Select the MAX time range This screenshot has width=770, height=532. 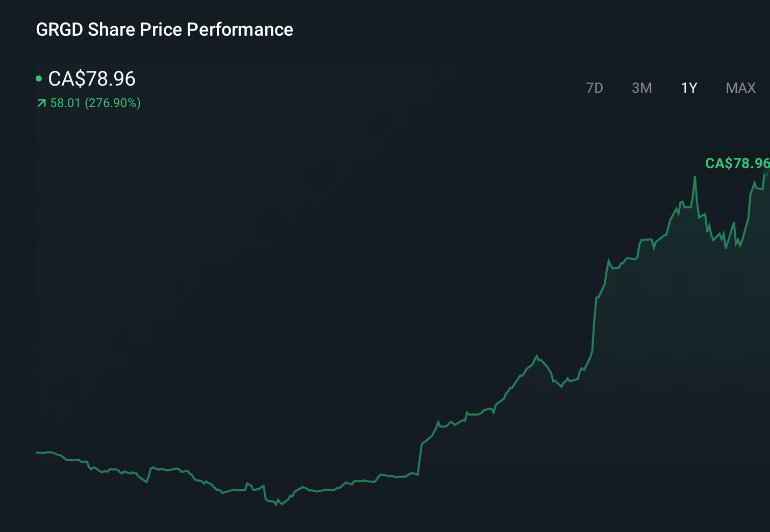(x=739, y=88)
